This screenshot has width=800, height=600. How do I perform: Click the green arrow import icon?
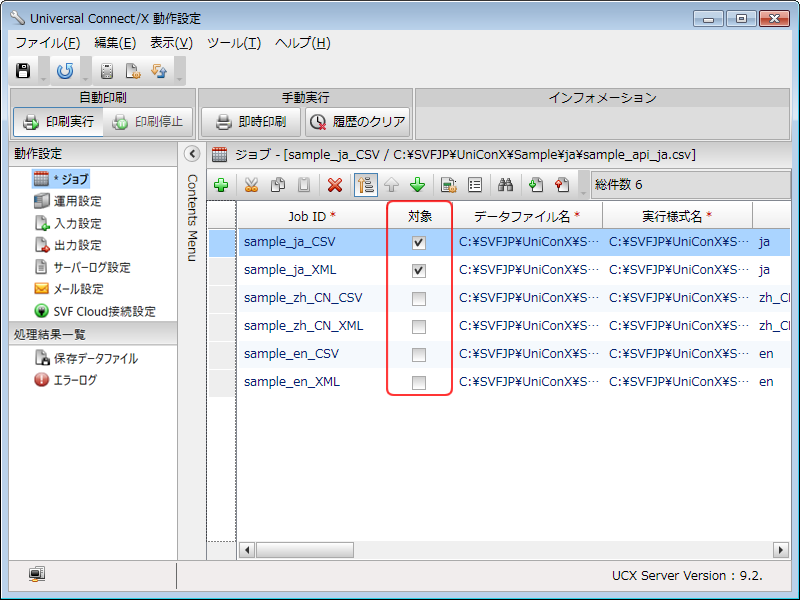pyautogui.click(x=536, y=185)
